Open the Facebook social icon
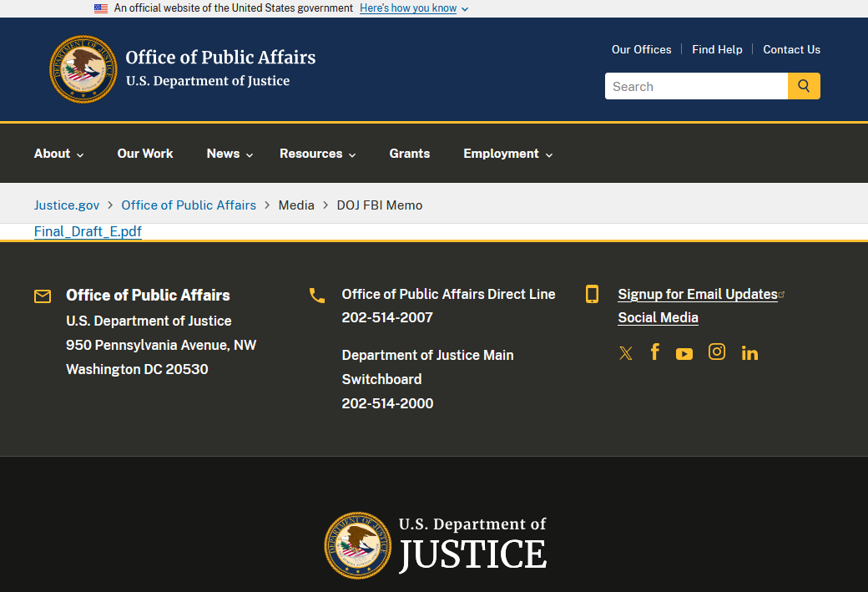868x592 pixels. click(x=655, y=352)
